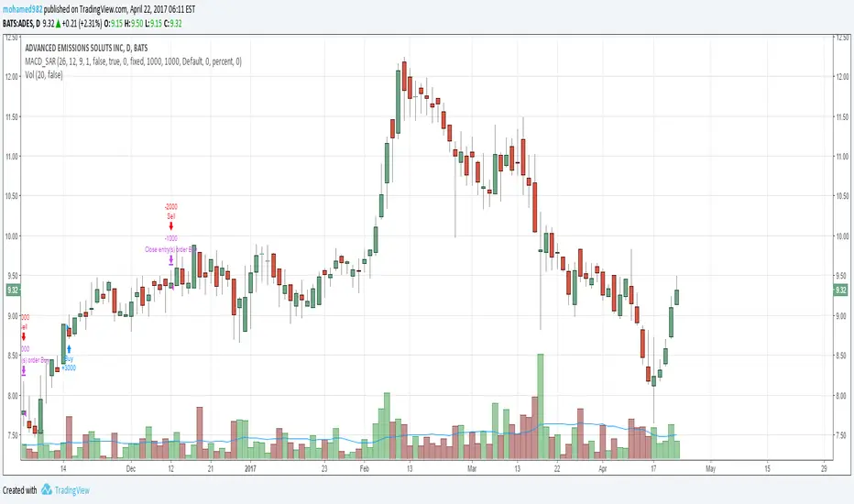Click the 2017 label on time axis
This screenshot has width=854, height=504.
250,468
